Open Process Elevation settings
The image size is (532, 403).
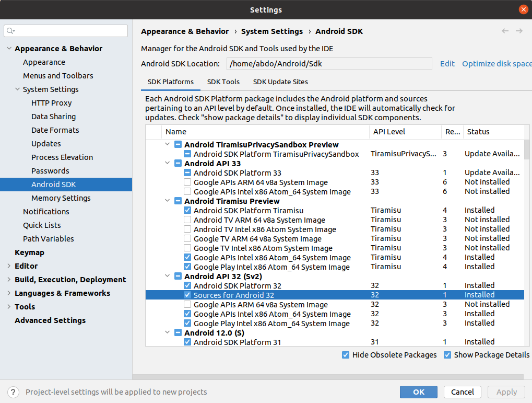click(x=62, y=157)
